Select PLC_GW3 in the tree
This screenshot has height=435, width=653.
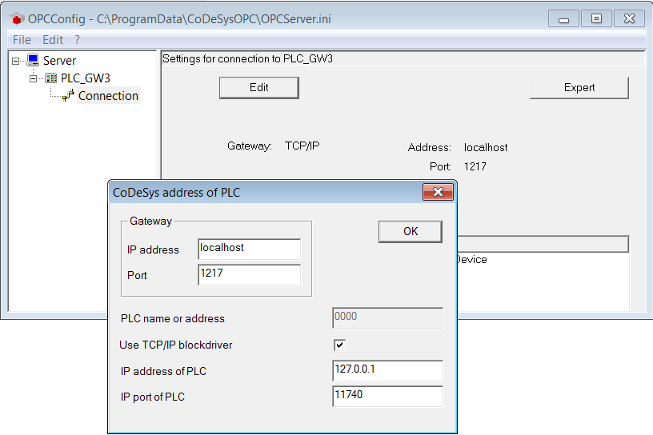tap(85, 78)
